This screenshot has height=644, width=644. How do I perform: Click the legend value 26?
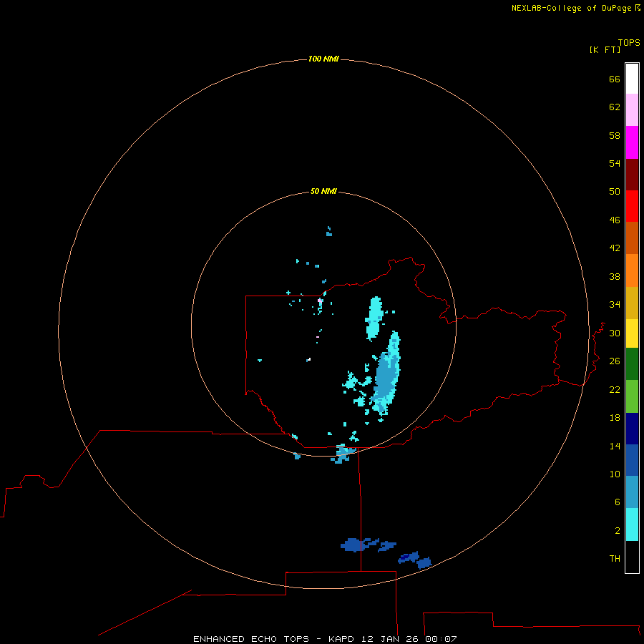[x=615, y=361]
